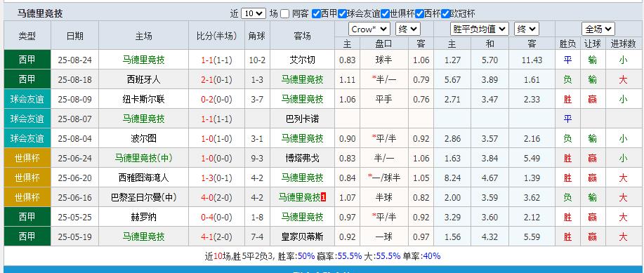Click the 马德里竞技 panel title
Viewport: 644px width, 273px height.
click(x=40, y=13)
